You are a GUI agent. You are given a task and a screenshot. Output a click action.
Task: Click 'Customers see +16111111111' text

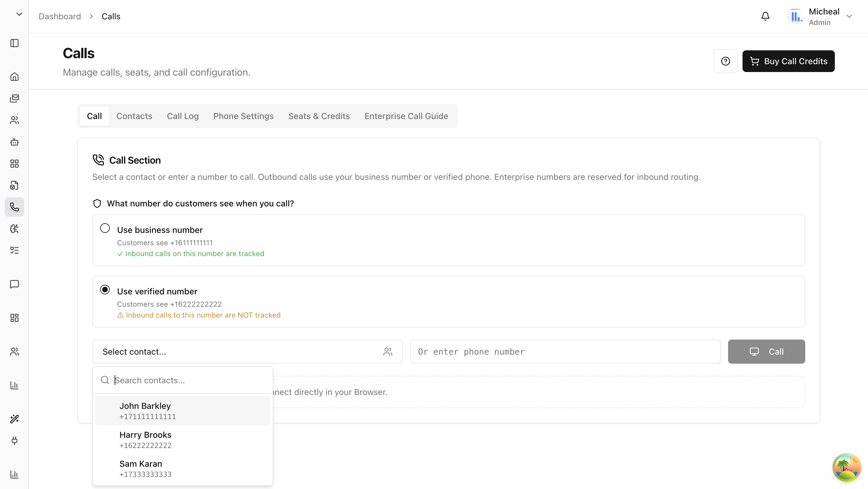tap(165, 243)
